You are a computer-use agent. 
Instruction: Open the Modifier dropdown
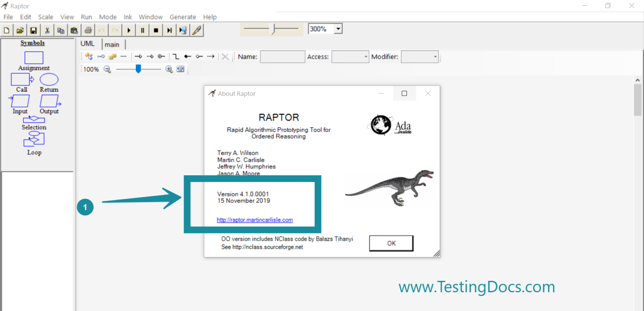click(x=435, y=57)
